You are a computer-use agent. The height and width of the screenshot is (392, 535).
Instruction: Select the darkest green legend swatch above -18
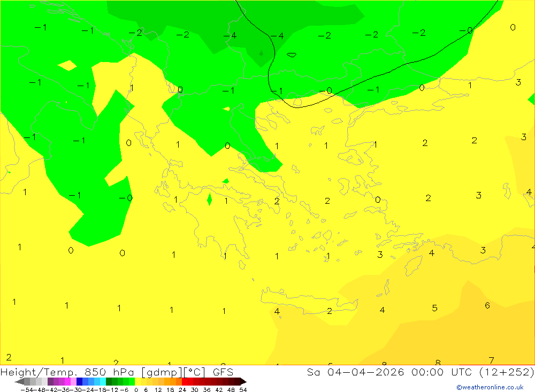click(109, 382)
